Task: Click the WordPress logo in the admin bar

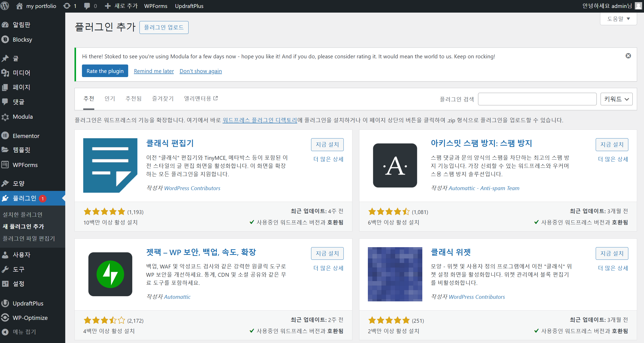Action: point(5,6)
